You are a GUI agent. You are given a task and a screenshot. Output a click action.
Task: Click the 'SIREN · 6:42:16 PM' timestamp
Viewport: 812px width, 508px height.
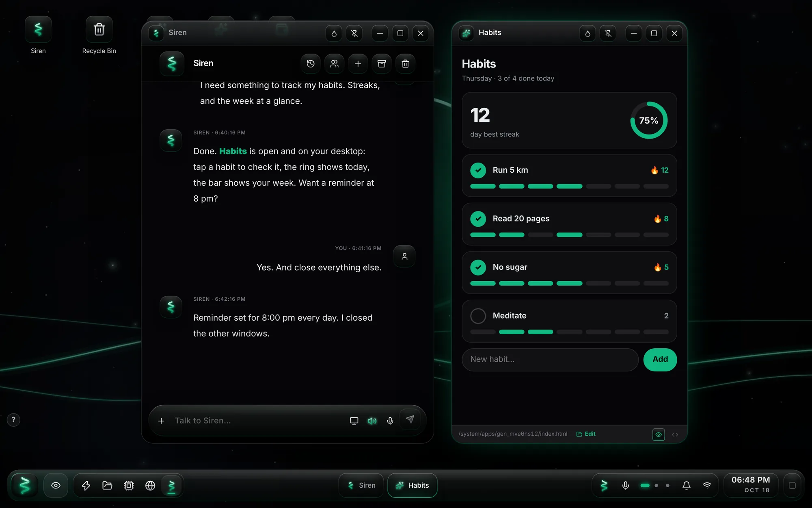point(219,299)
